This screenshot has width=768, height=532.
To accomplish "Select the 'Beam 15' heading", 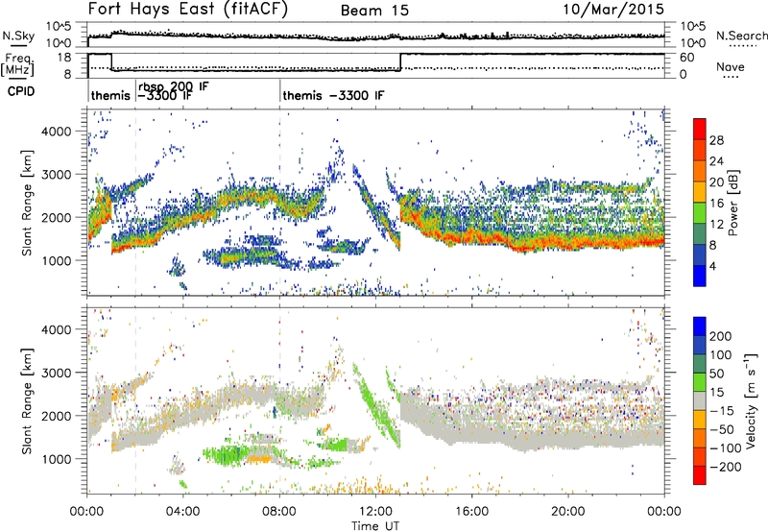I will pos(374,11).
